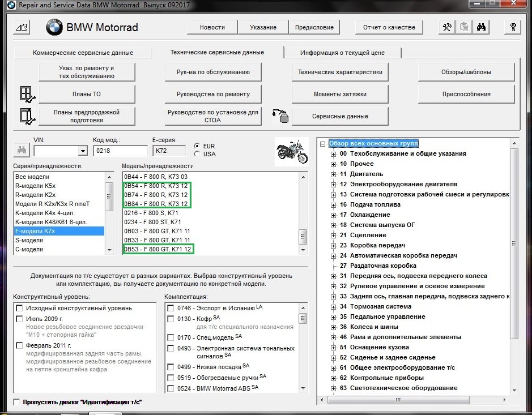The image size is (532, 415).
Task: Open the Информация о текущей цене tab
Action: (x=342, y=53)
